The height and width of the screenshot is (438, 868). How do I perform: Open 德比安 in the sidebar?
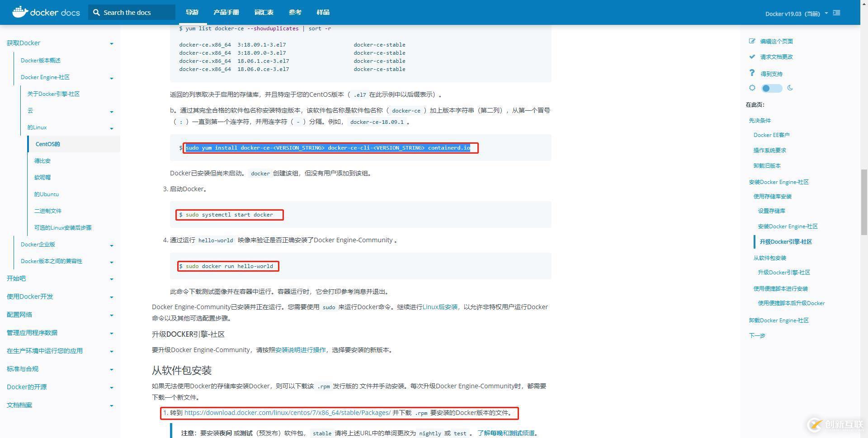(x=42, y=161)
